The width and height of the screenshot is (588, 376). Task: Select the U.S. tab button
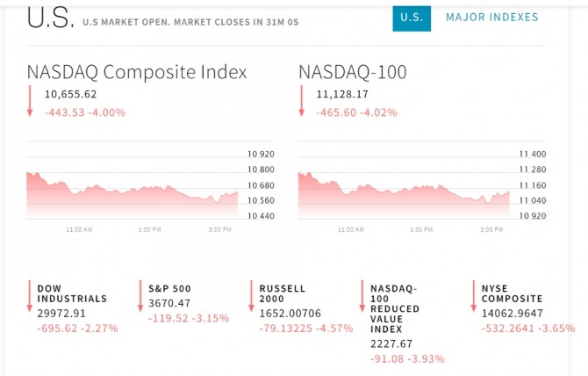(x=412, y=18)
